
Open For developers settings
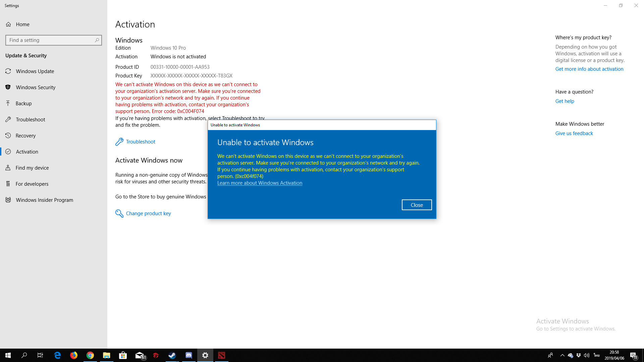tap(54, 184)
